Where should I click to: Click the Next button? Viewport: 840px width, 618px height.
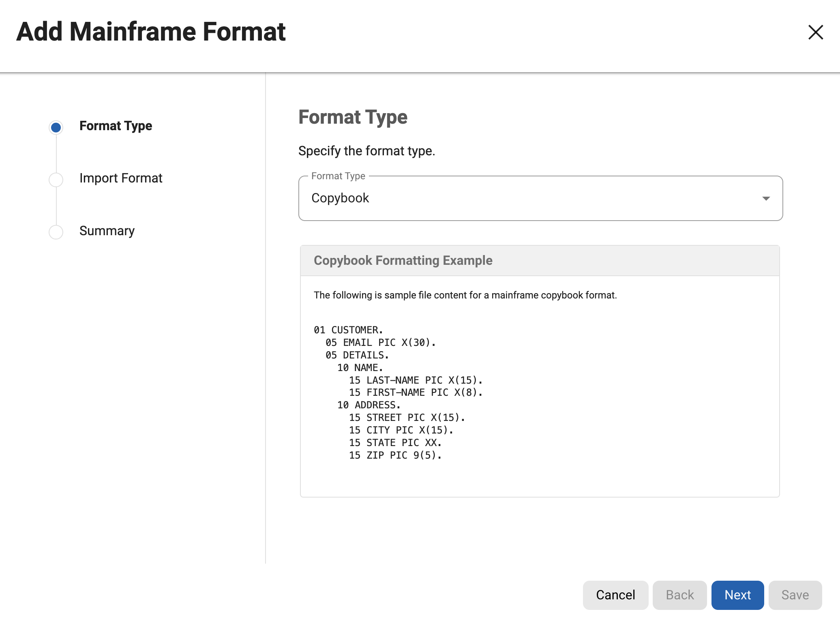(737, 595)
